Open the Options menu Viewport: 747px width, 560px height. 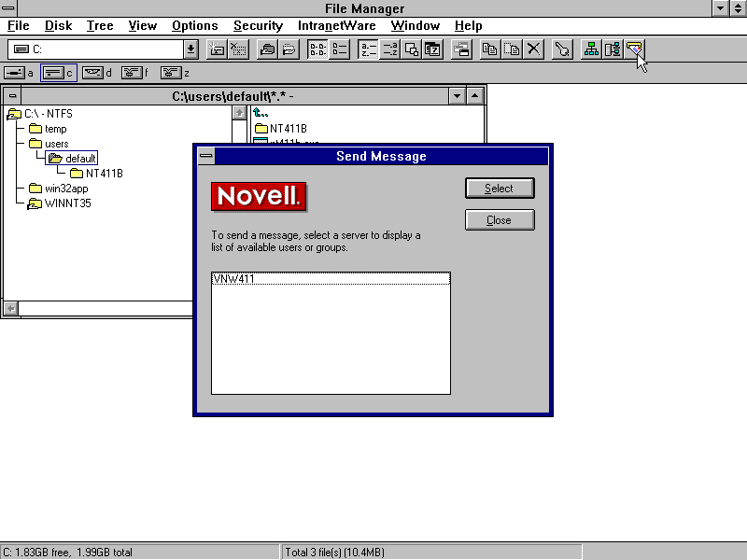click(195, 26)
